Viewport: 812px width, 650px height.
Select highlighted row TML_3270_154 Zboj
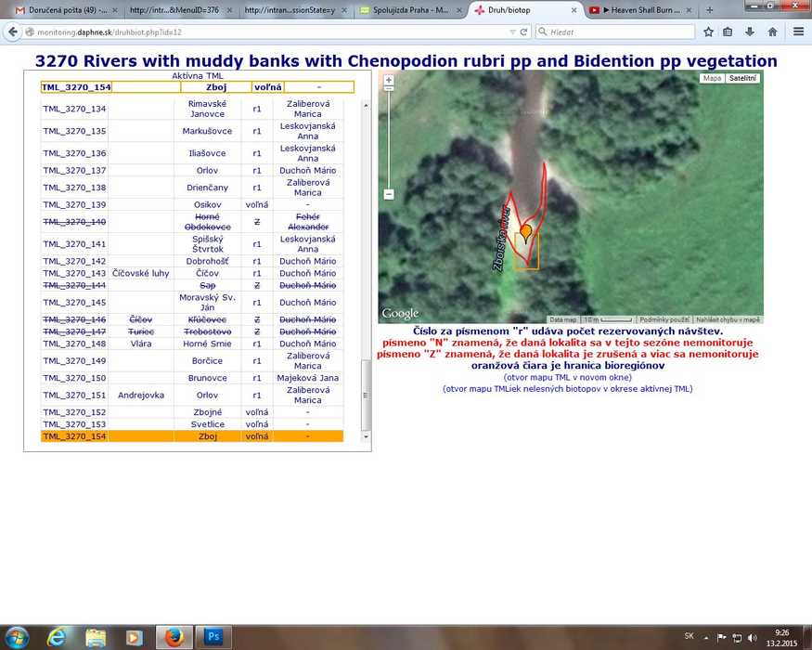191,436
